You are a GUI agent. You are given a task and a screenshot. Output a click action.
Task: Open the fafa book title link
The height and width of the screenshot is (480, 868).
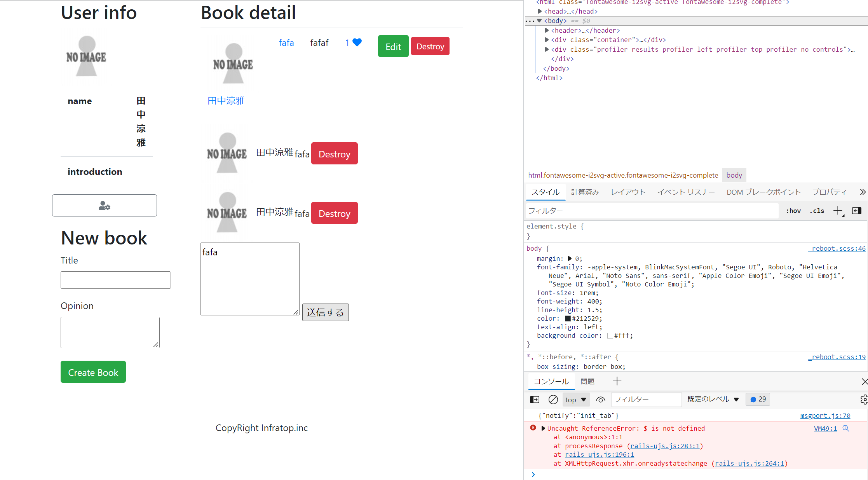click(286, 42)
